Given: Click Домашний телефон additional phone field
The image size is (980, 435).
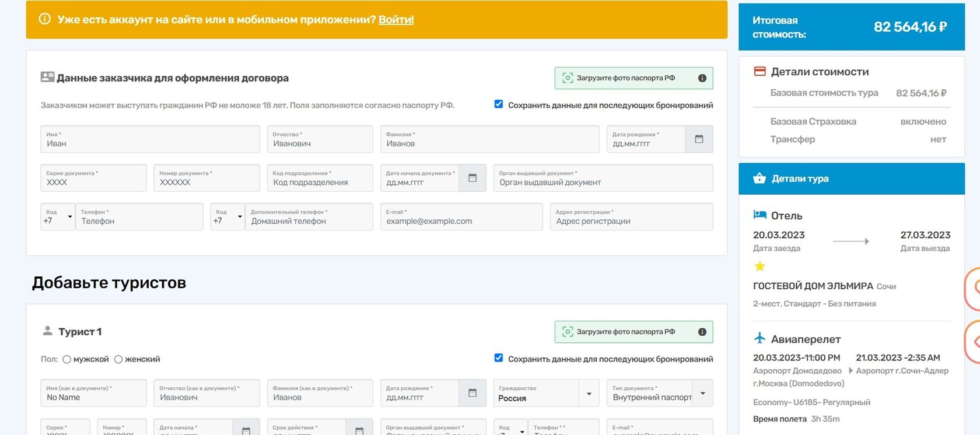Looking at the screenshot, I should (309, 216).
